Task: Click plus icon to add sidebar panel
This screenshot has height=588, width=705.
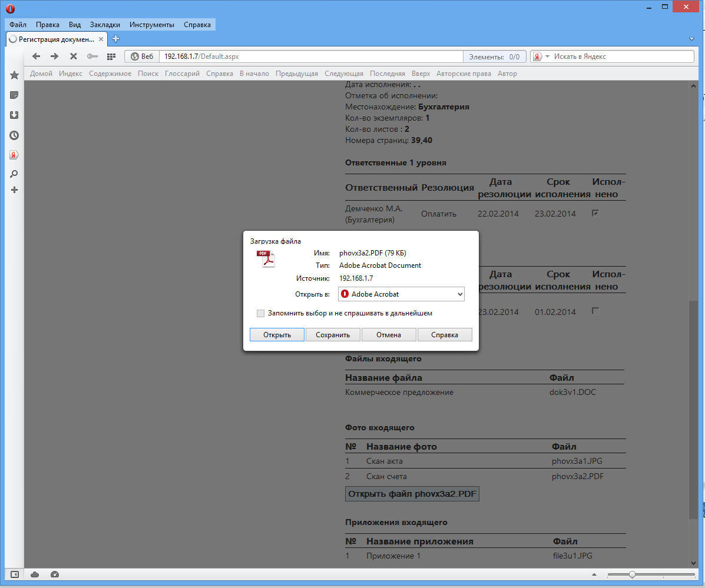Action: (14, 190)
